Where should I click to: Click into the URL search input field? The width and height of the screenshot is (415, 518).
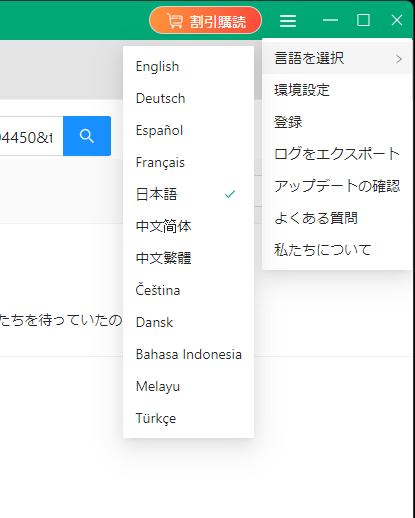pyautogui.click(x=31, y=136)
